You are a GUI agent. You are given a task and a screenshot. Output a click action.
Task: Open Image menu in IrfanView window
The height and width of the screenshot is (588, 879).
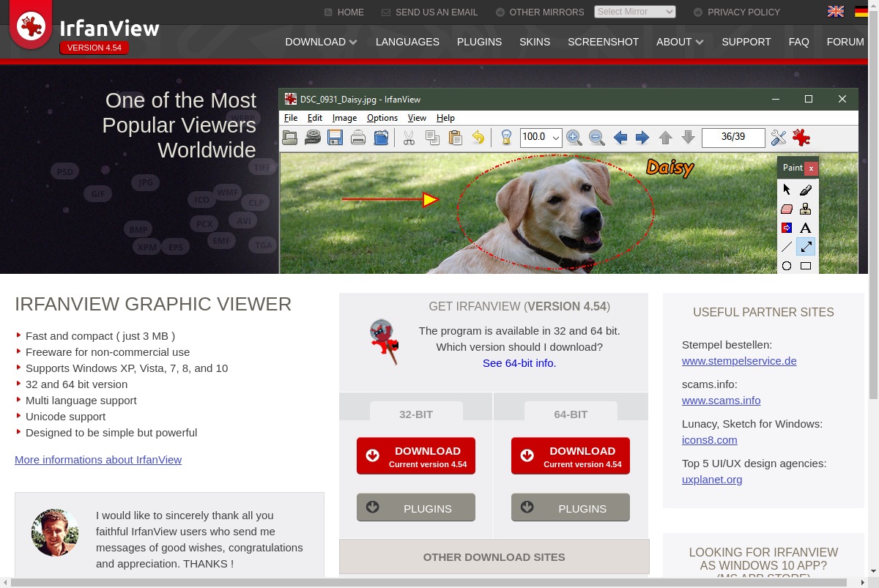(344, 118)
